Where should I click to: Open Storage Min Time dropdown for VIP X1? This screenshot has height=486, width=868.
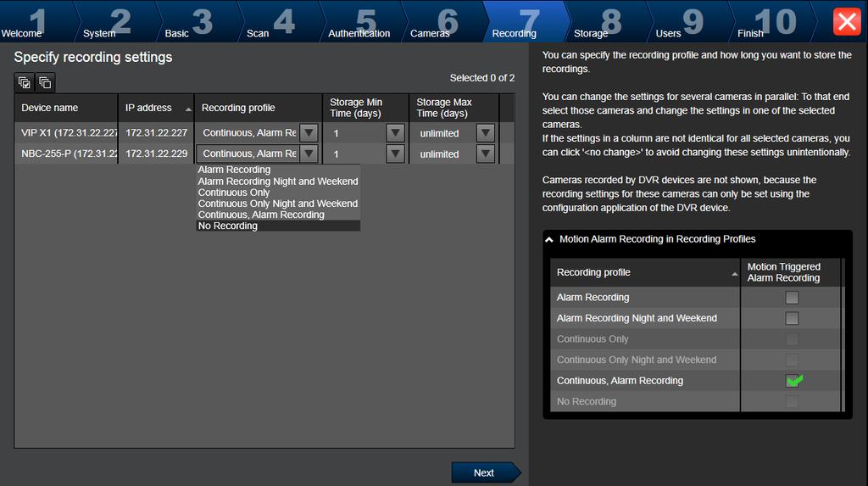(395, 133)
